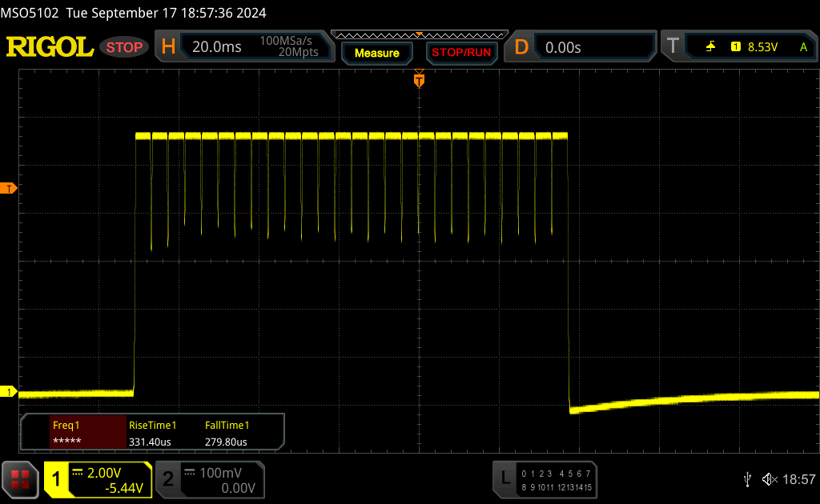Toggle the muted speaker sound icon

tap(770, 479)
